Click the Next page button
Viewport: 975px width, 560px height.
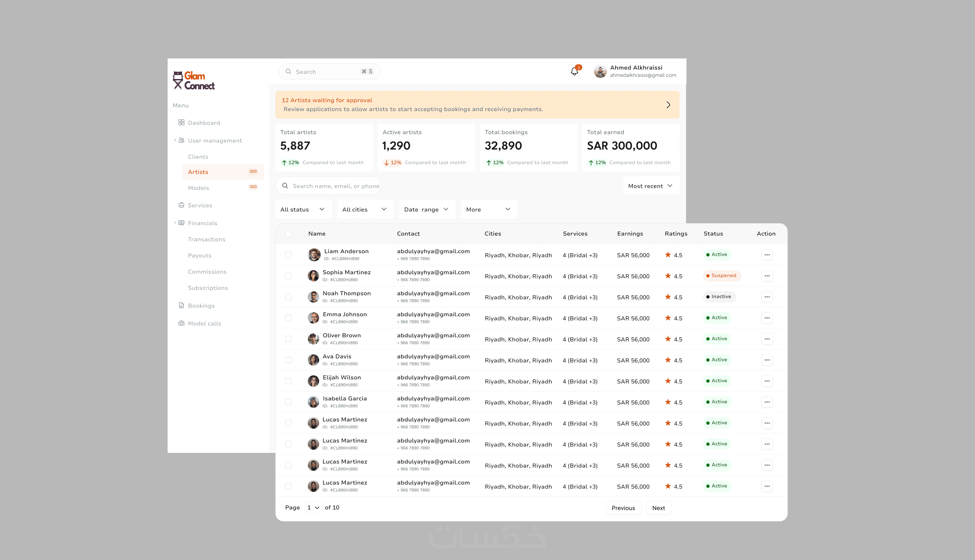point(658,508)
